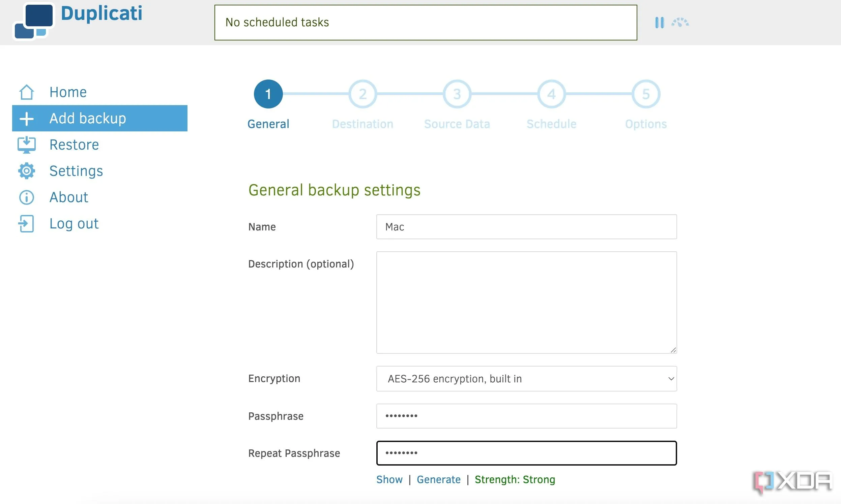The width and height of the screenshot is (841, 504).
Task: Focus the Description text area
Action: coord(526,302)
